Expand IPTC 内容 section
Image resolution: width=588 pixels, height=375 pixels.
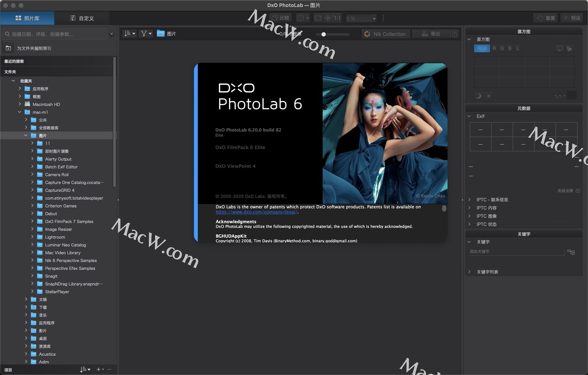point(469,208)
